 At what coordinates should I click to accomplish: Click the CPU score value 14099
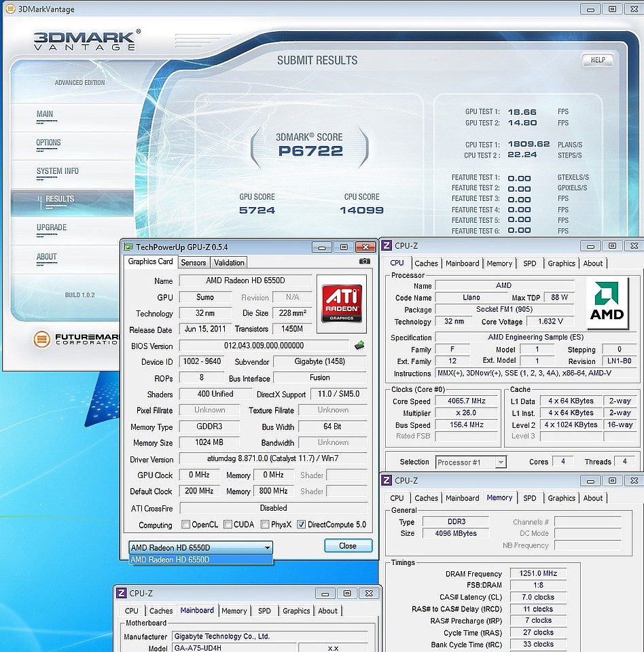(361, 210)
